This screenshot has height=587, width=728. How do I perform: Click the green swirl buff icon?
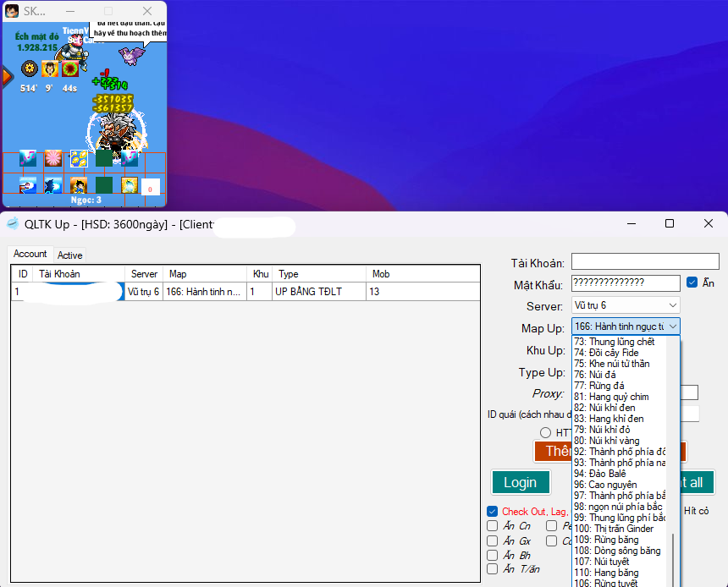pyautogui.click(x=70, y=69)
